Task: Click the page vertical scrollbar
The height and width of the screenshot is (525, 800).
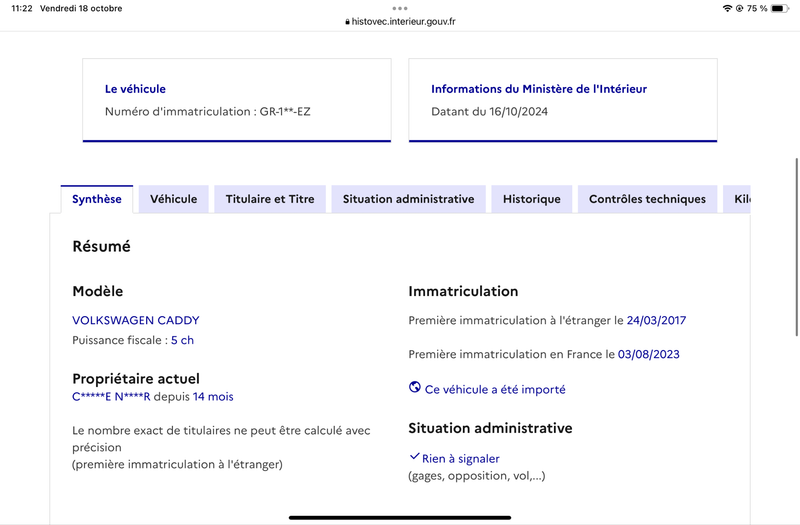Action: click(797, 247)
